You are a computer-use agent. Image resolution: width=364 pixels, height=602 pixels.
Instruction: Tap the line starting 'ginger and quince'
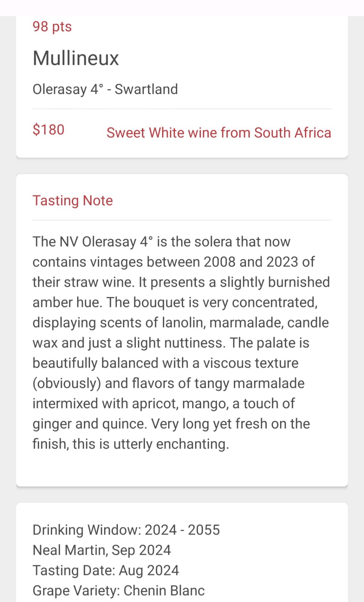(x=171, y=424)
